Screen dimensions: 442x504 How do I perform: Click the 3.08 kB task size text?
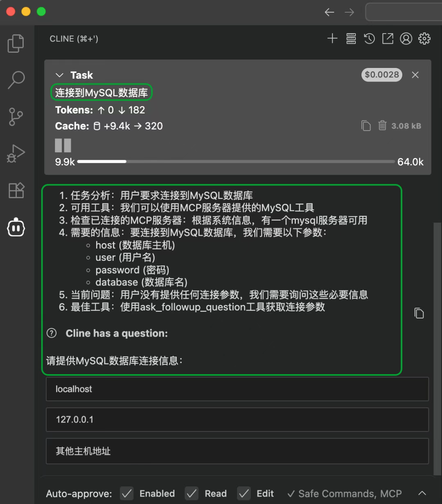[x=406, y=126]
